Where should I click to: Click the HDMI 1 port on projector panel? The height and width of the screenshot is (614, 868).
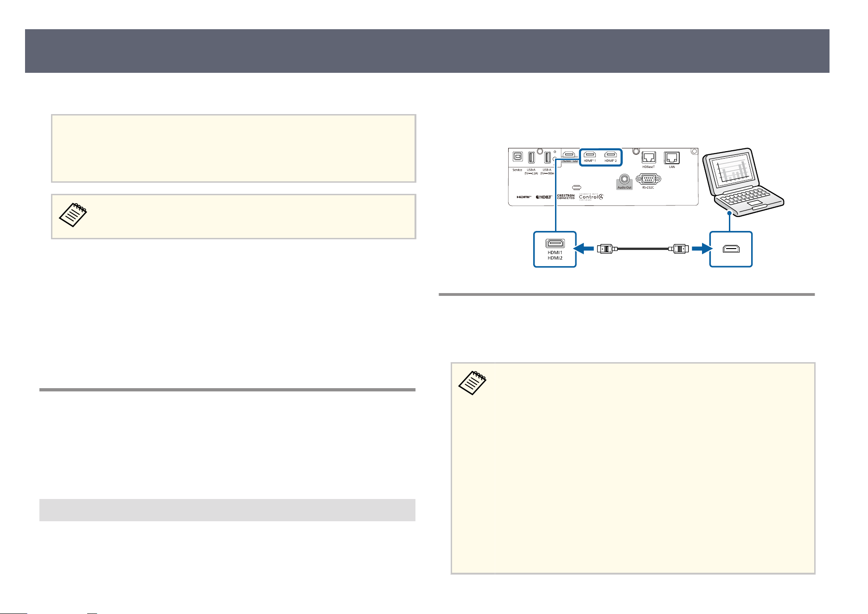[x=589, y=155]
